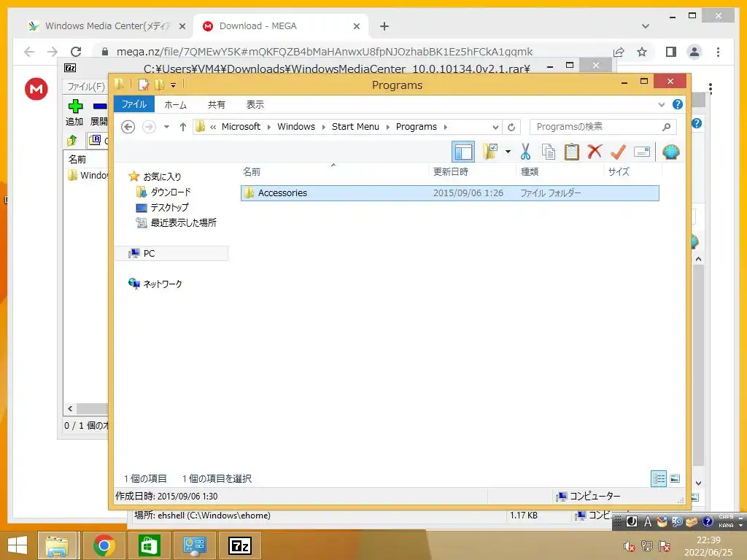Image resolution: width=747 pixels, height=560 pixels.
Task: Click the orange checkmark Properties icon
Action: (x=618, y=152)
